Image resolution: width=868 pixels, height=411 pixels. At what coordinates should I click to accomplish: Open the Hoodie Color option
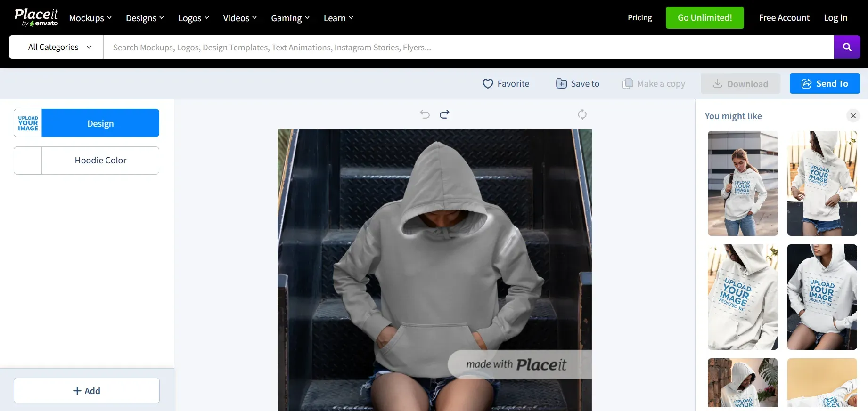(x=100, y=161)
